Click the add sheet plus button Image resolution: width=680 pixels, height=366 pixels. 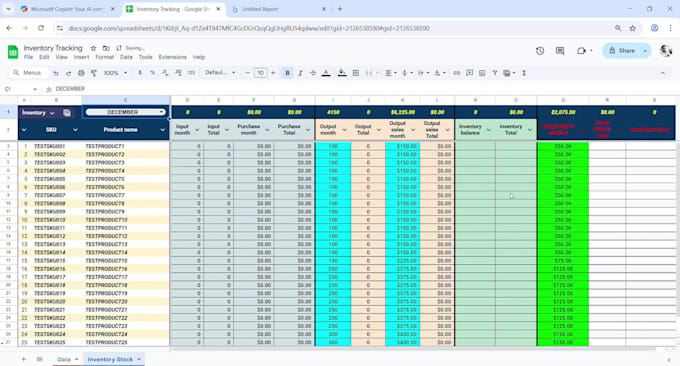click(24, 359)
